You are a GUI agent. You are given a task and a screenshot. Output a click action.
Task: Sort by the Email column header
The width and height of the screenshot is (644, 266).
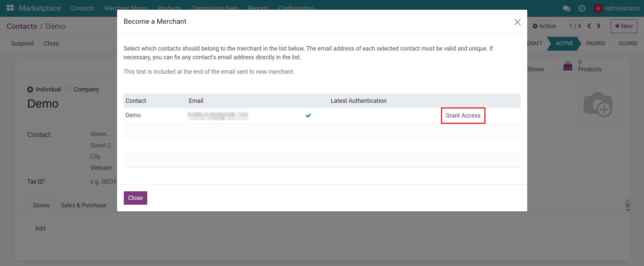click(x=243, y=101)
